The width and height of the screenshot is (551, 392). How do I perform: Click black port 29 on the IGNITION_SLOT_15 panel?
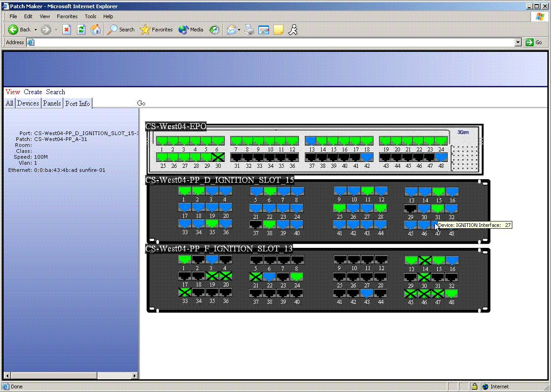(410, 208)
